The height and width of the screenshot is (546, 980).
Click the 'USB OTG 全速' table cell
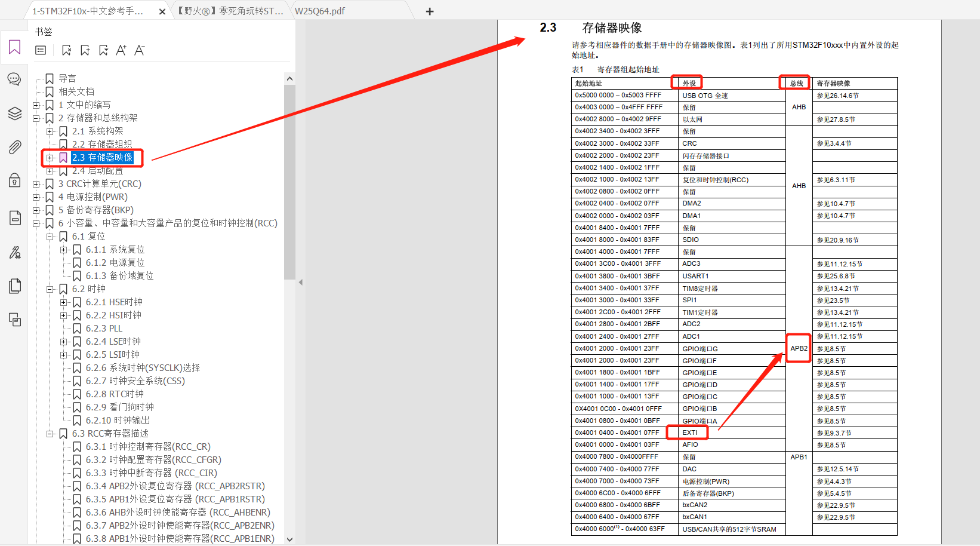point(732,96)
